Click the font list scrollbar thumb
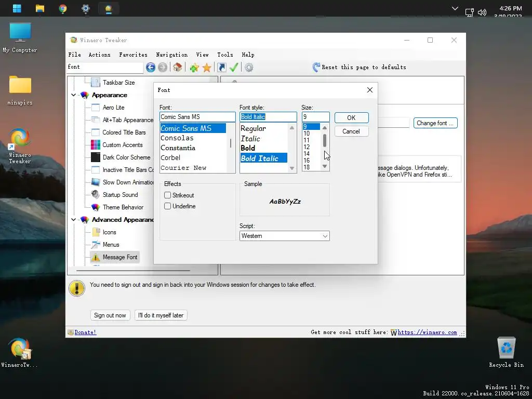The width and height of the screenshot is (532, 399). tap(231, 143)
